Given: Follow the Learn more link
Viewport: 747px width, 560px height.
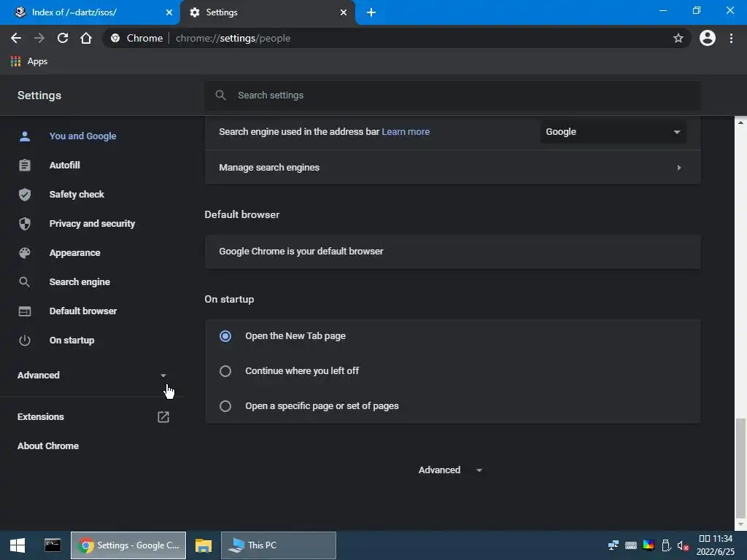Looking at the screenshot, I should 406,132.
